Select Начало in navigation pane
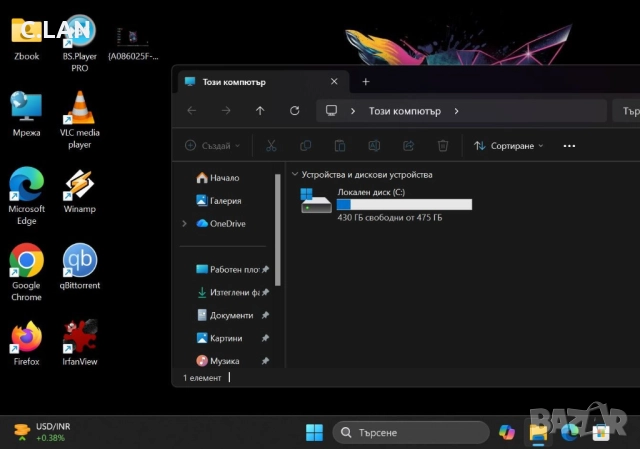The width and height of the screenshot is (640, 449). click(x=224, y=178)
